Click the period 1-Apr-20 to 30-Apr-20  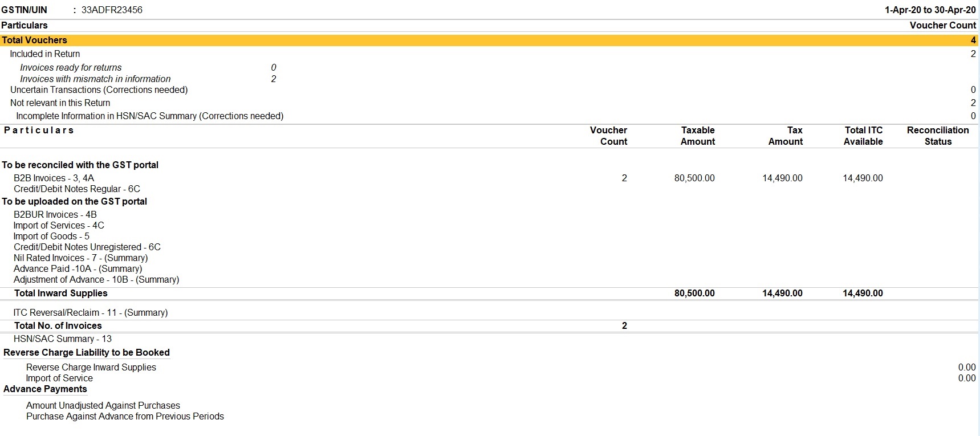coord(930,10)
